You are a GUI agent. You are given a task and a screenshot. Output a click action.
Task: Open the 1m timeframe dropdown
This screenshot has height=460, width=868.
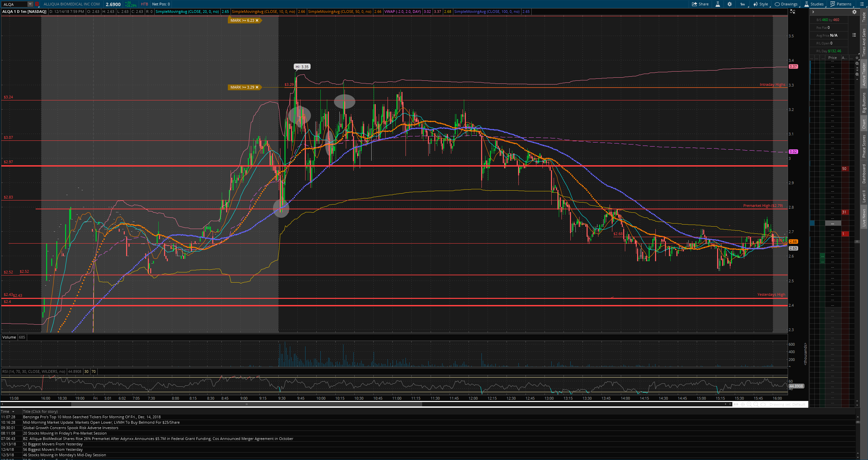pyautogui.click(x=743, y=4)
